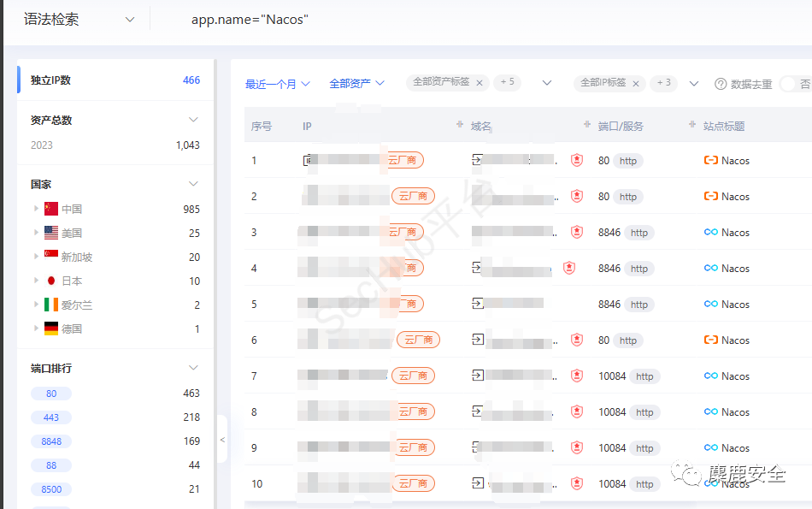Viewport: 812px width, 509px height.
Task: Collapse the 国家 section in the sidebar
Action: click(193, 184)
